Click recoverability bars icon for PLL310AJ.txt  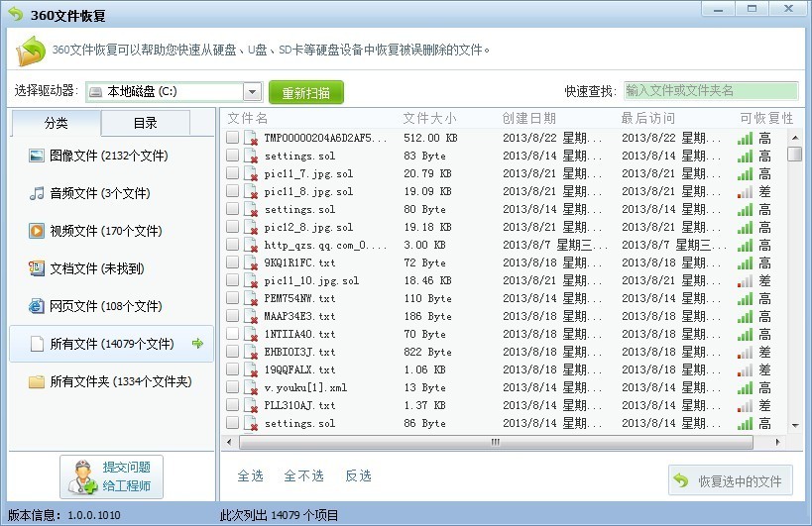[746, 405]
